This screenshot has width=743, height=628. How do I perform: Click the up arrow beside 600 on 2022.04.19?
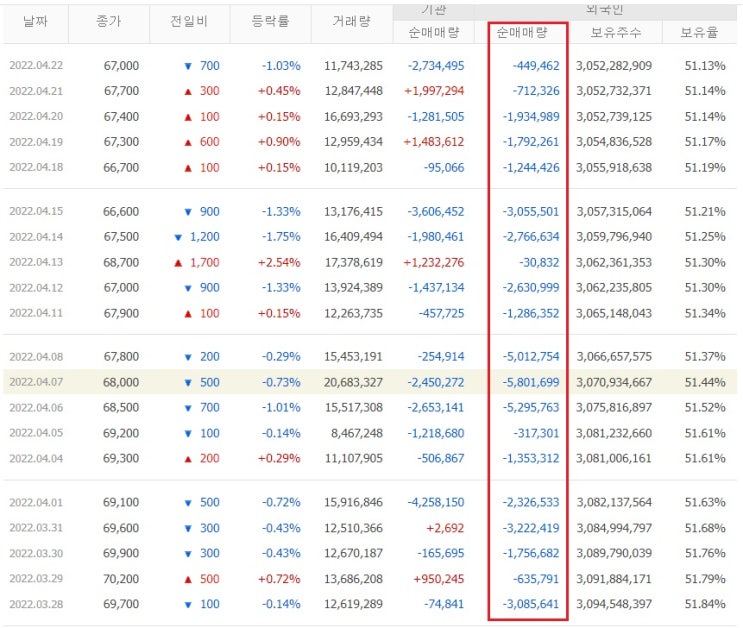point(188,142)
